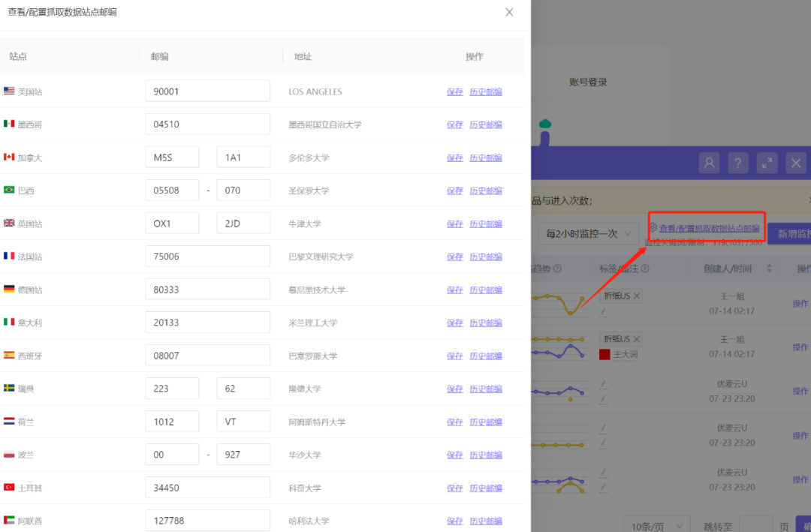Click the 跳转至 page number input
The image size is (811, 532).
pos(755,524)
